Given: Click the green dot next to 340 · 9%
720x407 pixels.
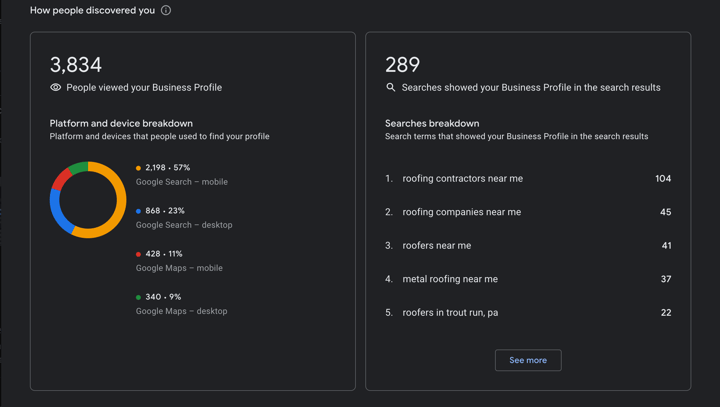Looking at the screenshot, I should [139, 297].
